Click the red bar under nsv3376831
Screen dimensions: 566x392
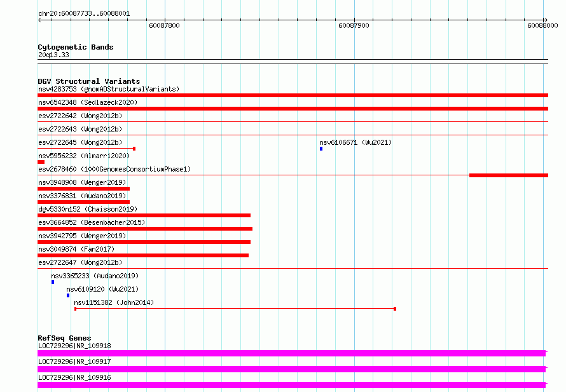coord(83,202)
